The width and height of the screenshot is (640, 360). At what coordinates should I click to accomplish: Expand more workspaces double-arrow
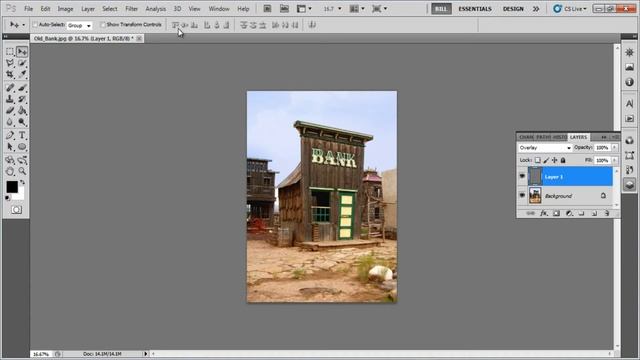[x=536, y=9]
